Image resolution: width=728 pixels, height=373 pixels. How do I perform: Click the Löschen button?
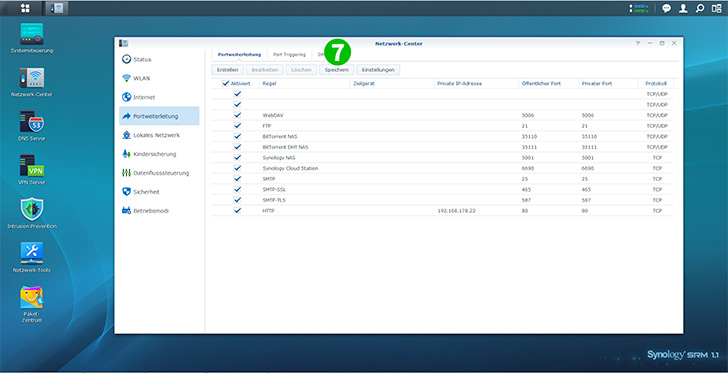pos(301,70)
